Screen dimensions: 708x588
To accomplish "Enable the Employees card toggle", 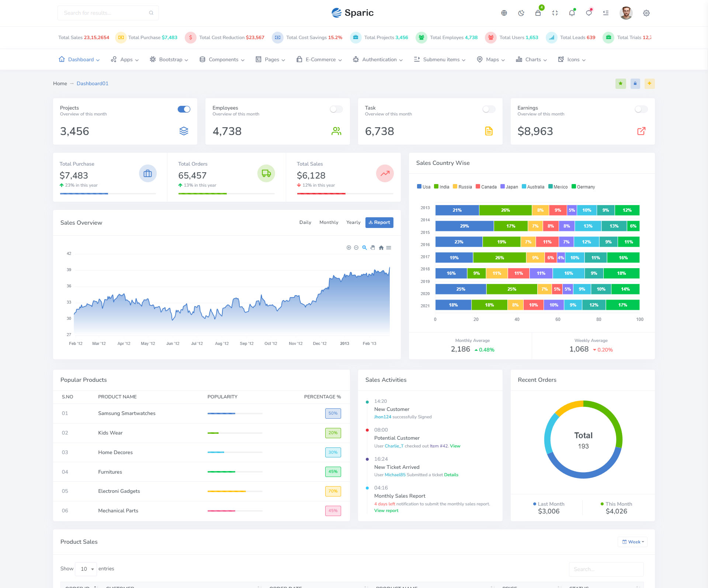I will [336, 109].
